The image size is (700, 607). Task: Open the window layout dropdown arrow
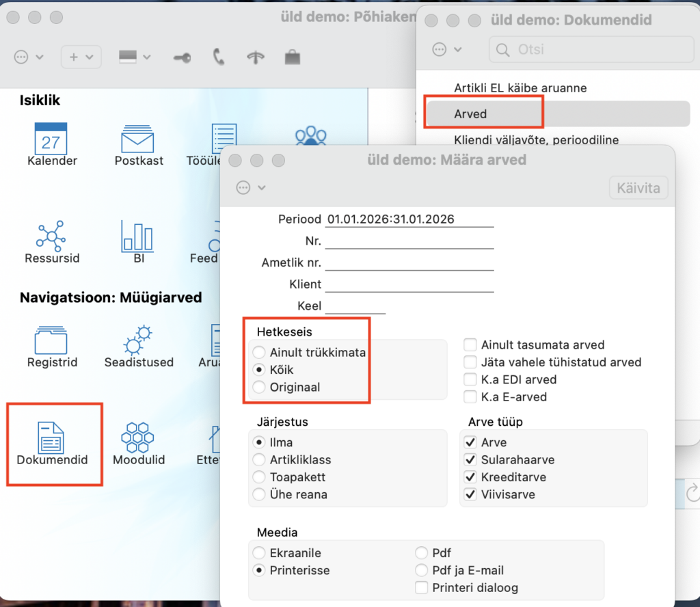point(147,57)
